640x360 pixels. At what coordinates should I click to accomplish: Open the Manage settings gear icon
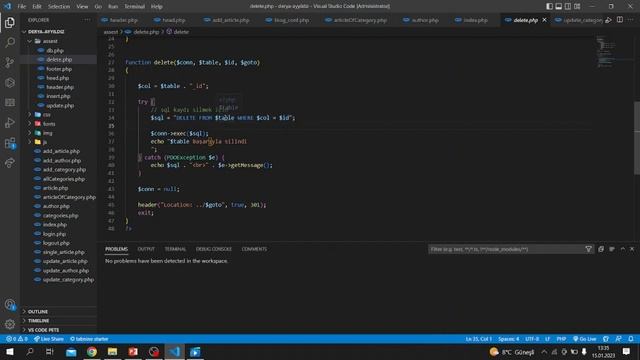(x=10, y=324)
